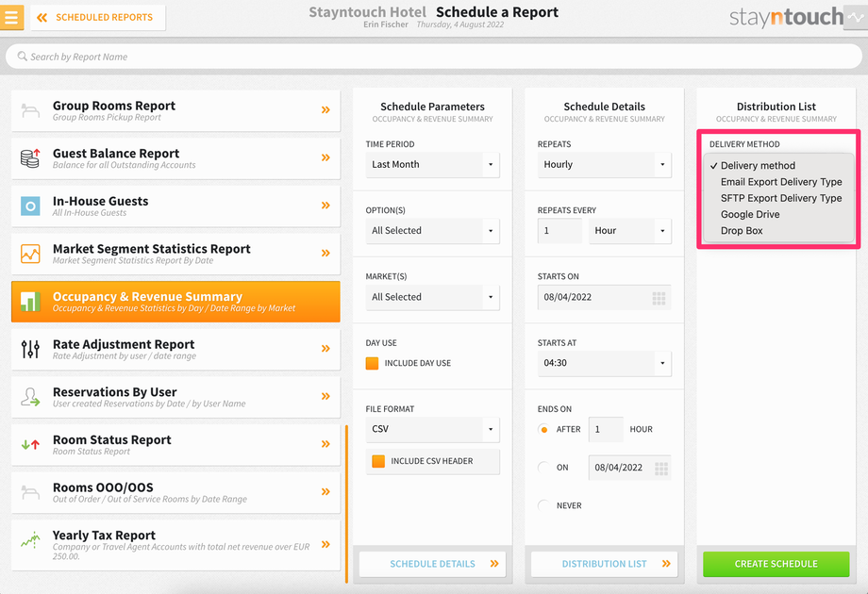868x594 pixels.
Task: Toggle the Include Day Use checkbox
Action: (372, 363)
